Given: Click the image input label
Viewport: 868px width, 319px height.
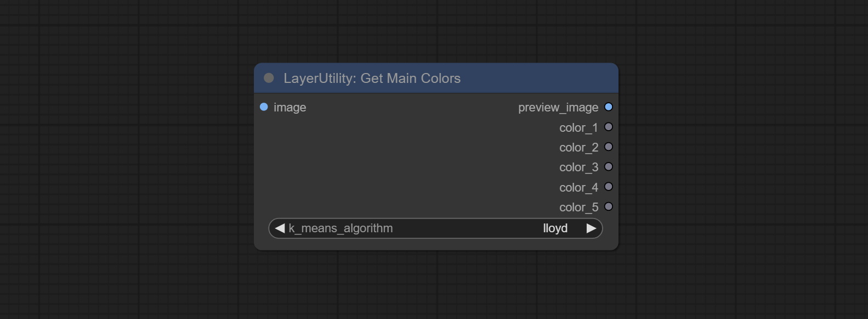Looking at the screenshot, I should pos(290,108).
